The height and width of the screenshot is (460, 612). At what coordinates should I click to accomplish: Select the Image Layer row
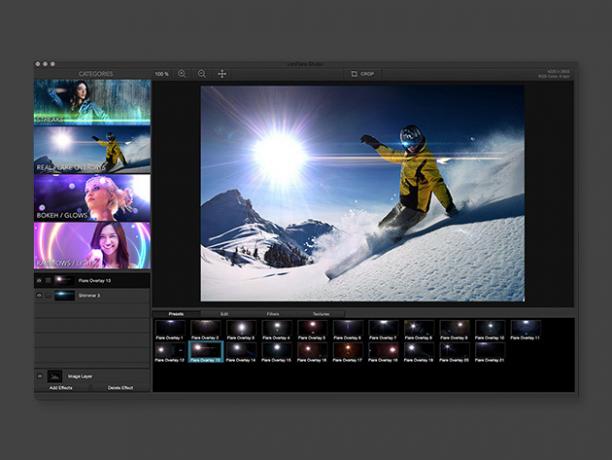point(92,376)
